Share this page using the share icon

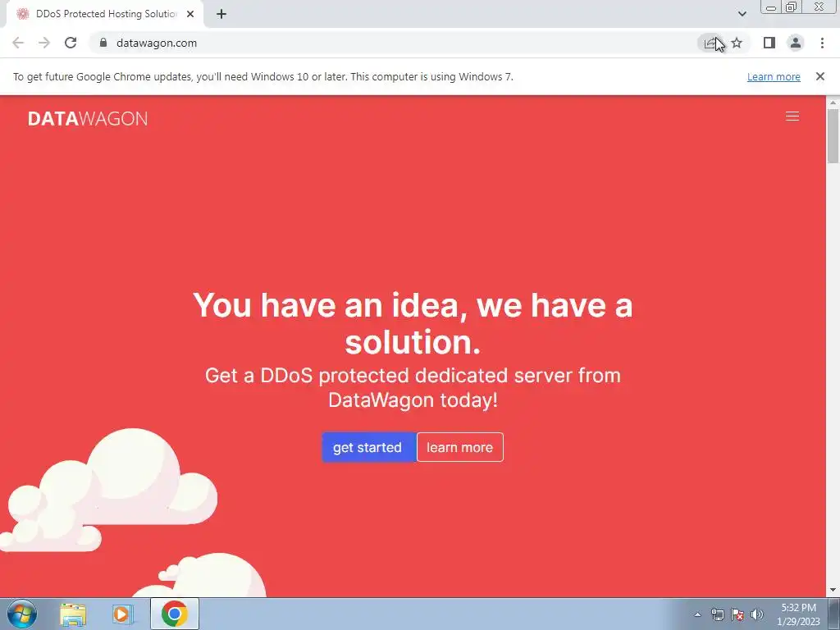710,43
